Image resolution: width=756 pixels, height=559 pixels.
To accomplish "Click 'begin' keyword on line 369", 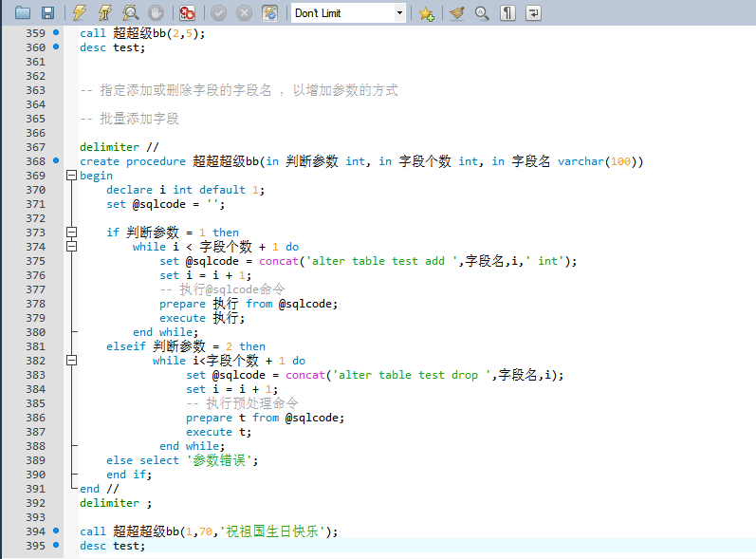I will [96, 176].
